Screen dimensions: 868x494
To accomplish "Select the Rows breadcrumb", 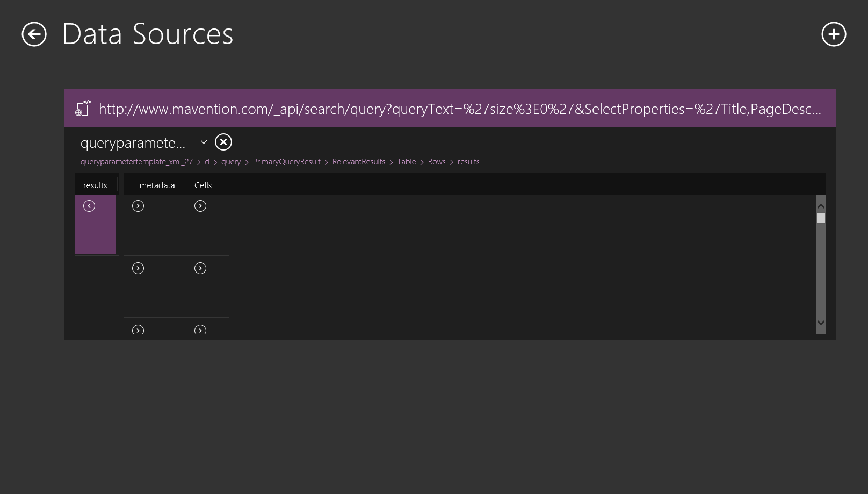I will pyautogui.click(x=437, y=162).
